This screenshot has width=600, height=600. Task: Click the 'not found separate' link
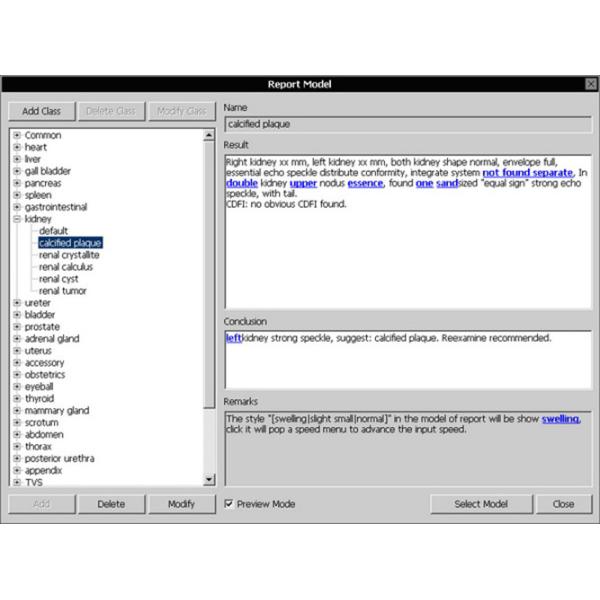click(528, 172)
